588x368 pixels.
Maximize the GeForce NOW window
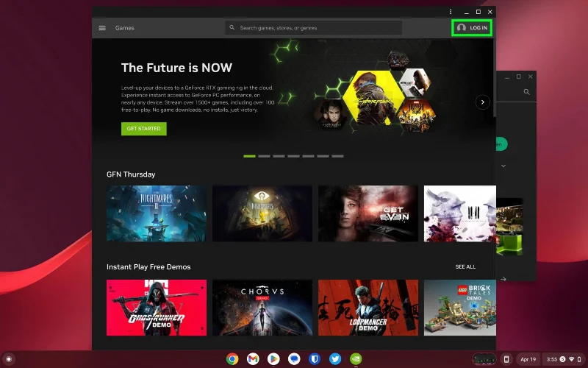click(478, 12)
